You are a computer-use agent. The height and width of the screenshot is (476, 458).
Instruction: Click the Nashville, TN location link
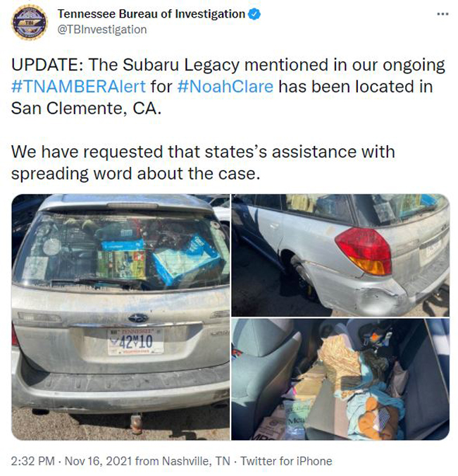click(x=196, y=461)
